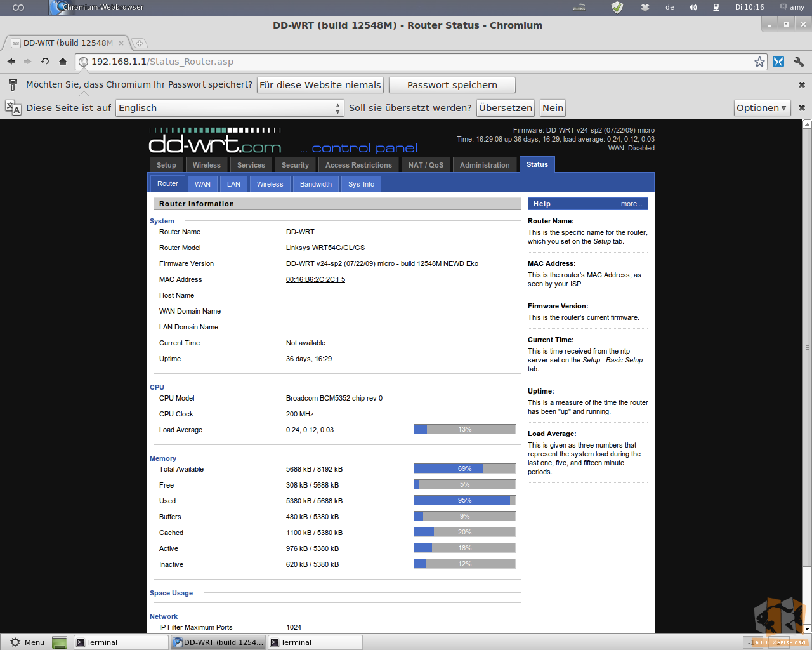Click the volume icon in the top panel
Image resolution: width=812 pixels, height=650 pixels.
click(x=693, y=7)
